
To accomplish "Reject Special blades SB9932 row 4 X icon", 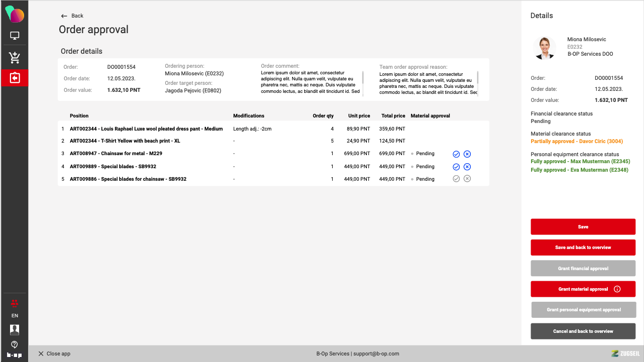I will tap(467, 167).
